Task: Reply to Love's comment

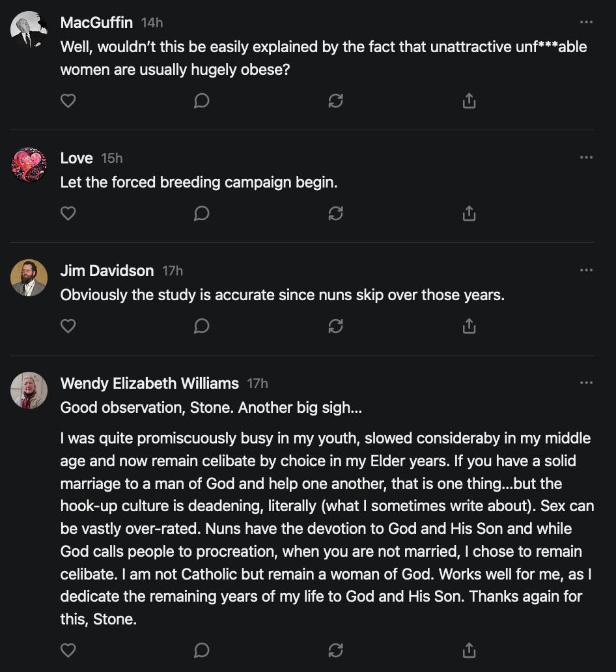Action: (202, 214)
